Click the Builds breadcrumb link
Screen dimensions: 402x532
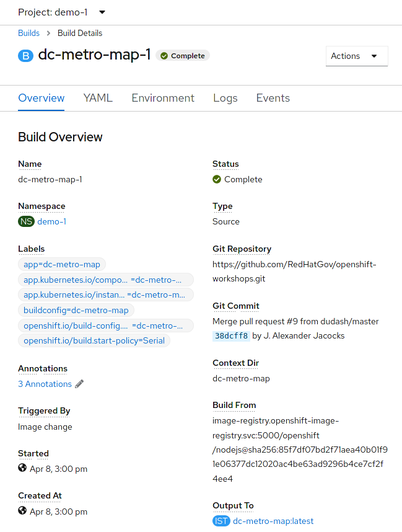(29, 33)
